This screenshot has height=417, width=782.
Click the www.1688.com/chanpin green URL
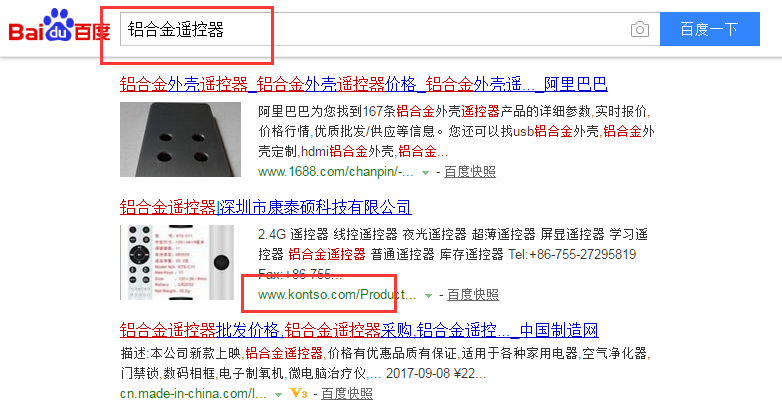click(336, 172)
